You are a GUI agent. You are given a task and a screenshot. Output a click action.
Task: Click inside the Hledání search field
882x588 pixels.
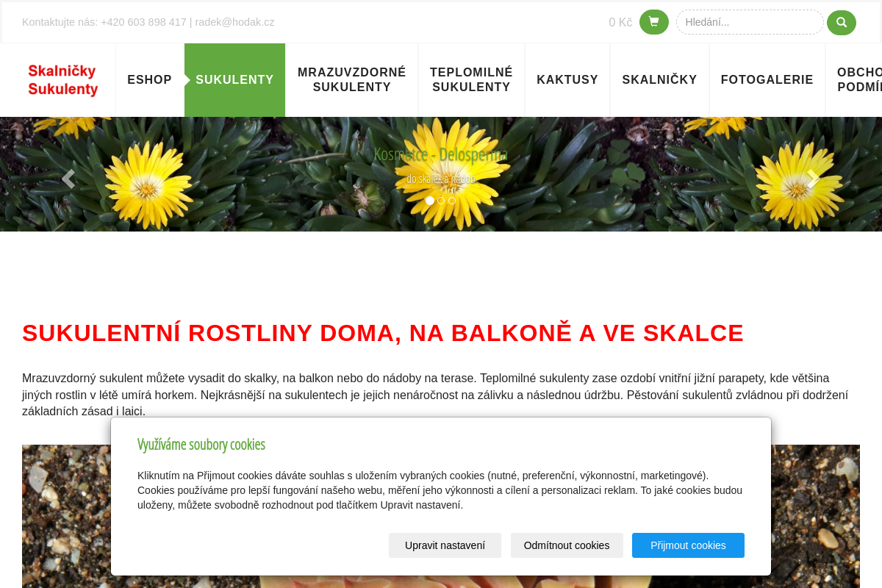(x=750, y=22)
